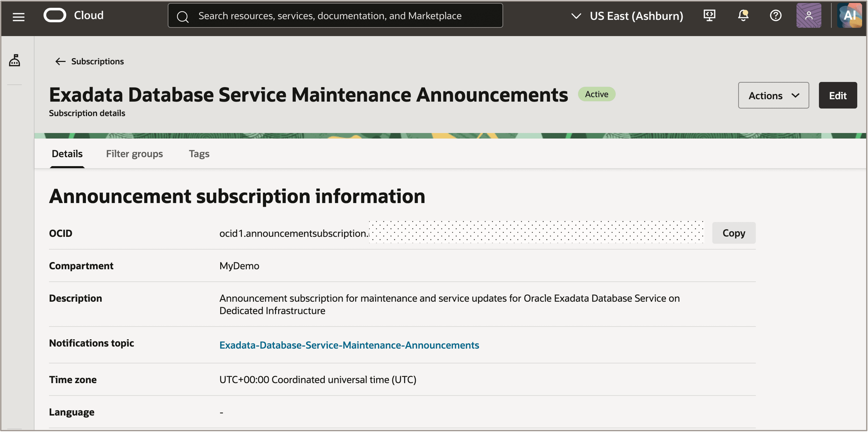The width and height of the screenshot is (868, 432).
Task: Click the chevron next to the region name
Action: click(x=576, y=16)
